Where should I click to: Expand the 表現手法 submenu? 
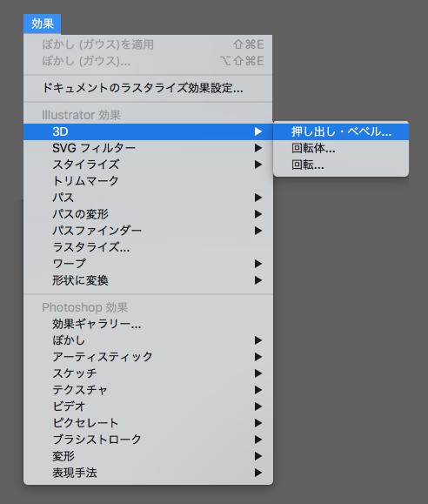pyautogui.click(x=148, y=473)
